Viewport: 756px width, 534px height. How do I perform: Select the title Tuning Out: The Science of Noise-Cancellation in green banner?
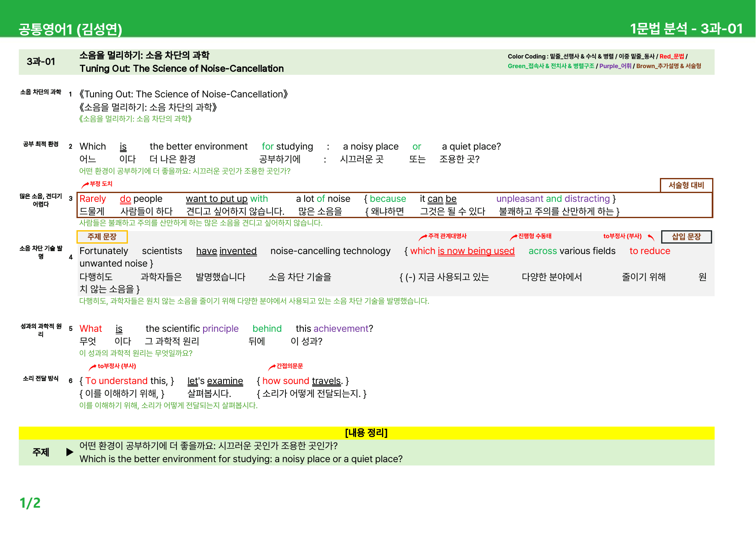181,69
